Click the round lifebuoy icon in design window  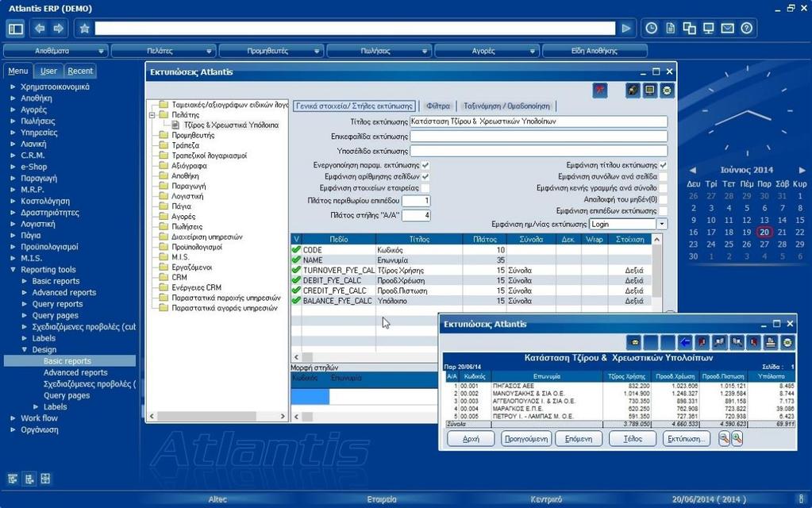[667, 90]
